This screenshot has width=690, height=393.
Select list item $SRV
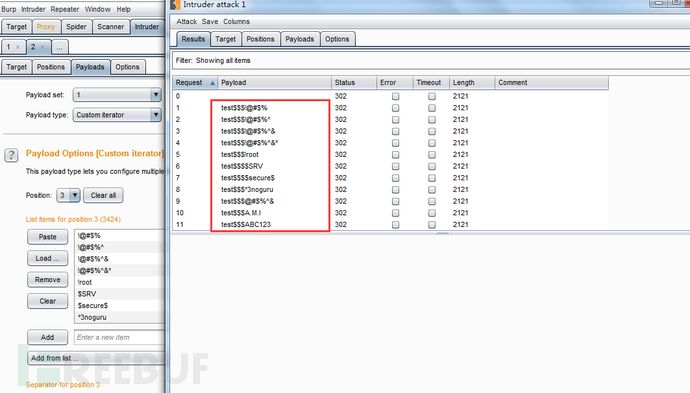coord(120,294)
